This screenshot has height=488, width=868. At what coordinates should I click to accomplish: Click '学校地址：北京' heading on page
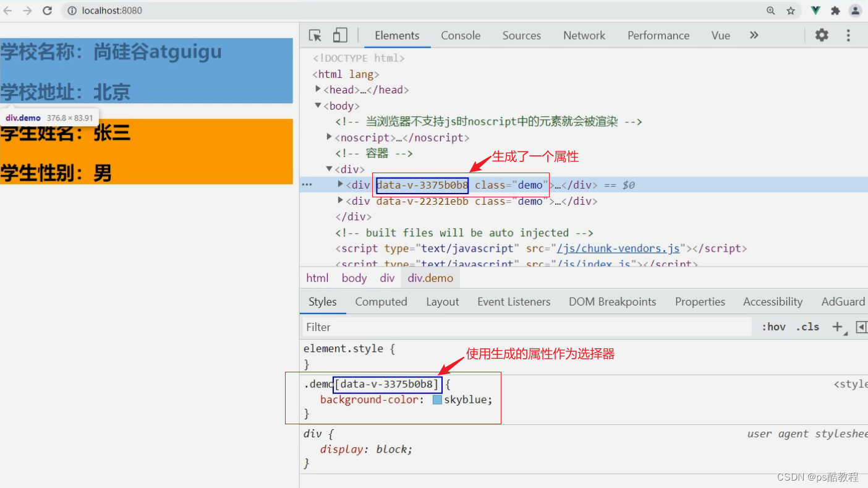(x=66, y=92)
